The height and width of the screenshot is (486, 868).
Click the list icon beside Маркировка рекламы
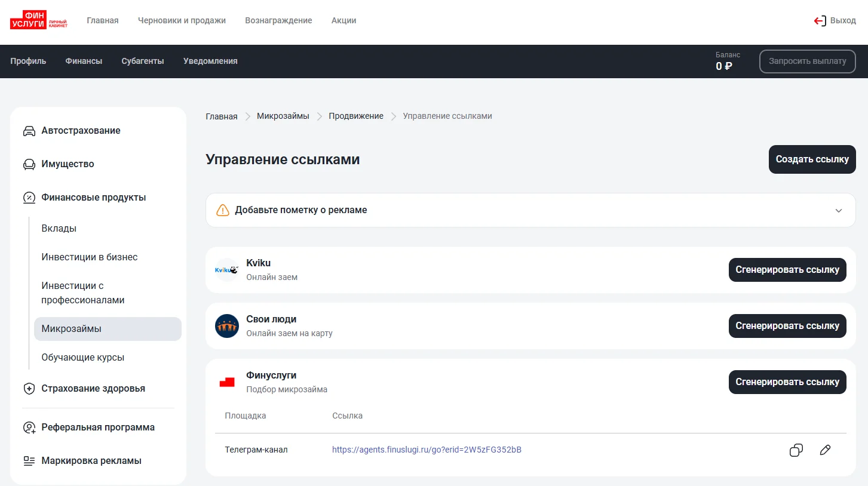(29, 461)
